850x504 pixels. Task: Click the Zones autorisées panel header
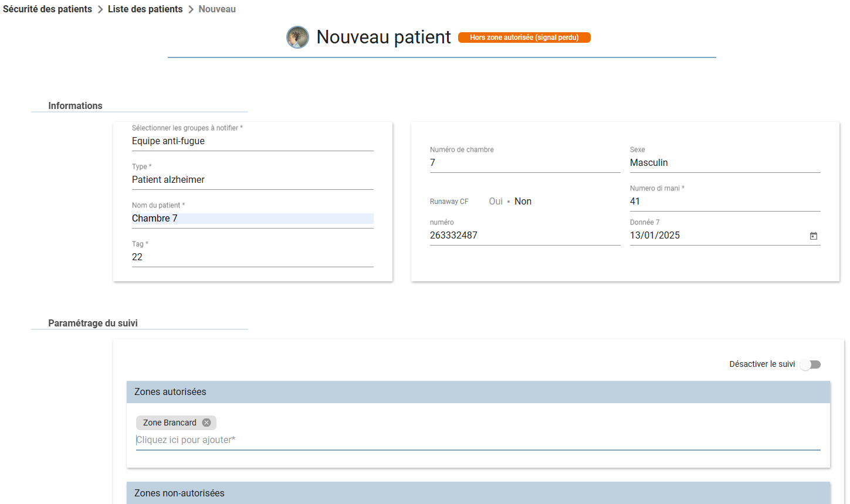(x=479, y=392)
